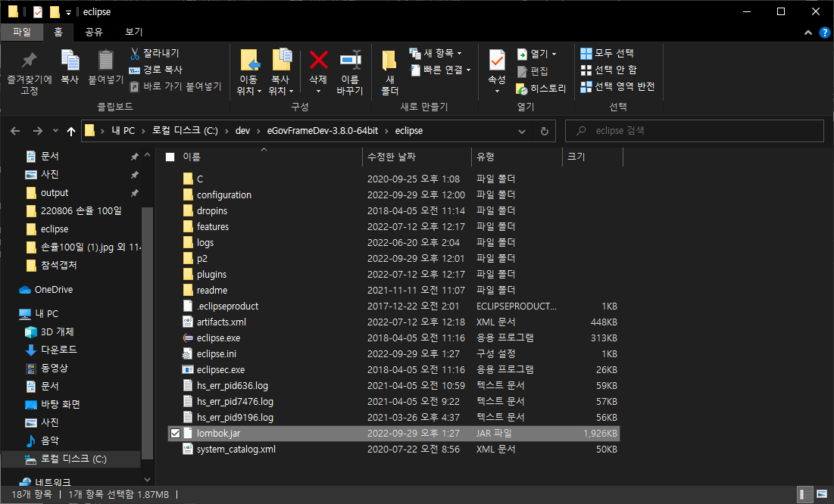Image resolution: width=834 pixels, height=504 pixels.
Task: Open 빠른 연결 easy access dropdown
Action: [440, 70]
